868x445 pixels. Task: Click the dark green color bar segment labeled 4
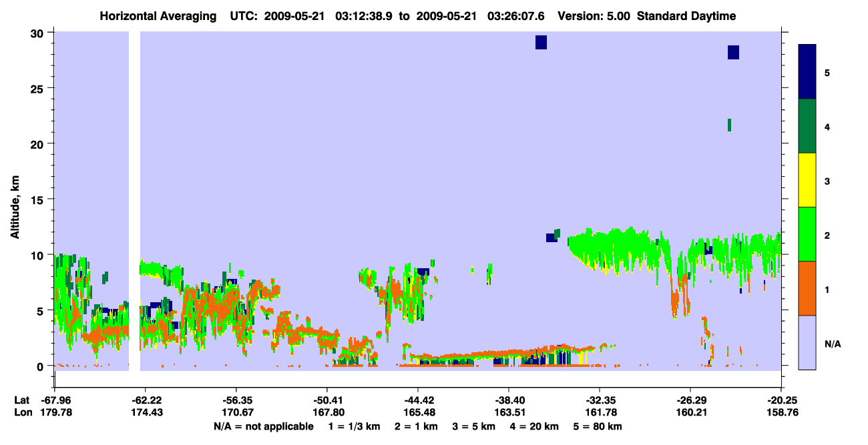(807, 126)
